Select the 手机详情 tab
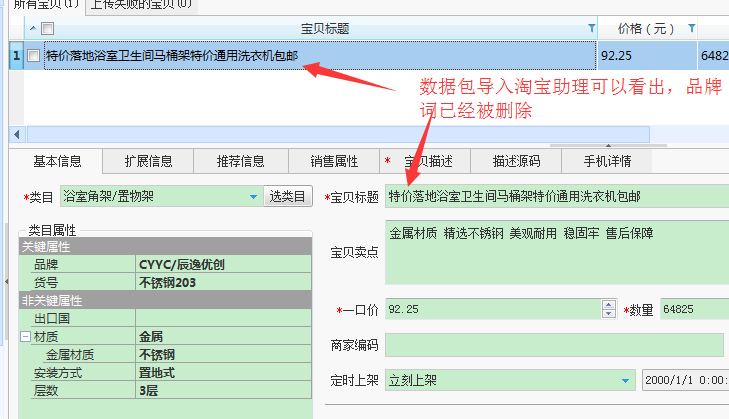The image size is (729, 419). point(606,161)
